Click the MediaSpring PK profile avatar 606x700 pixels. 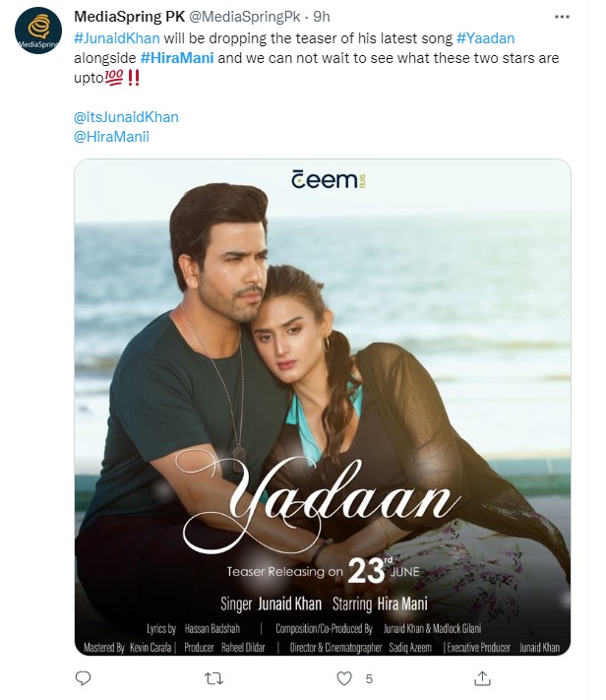coord(38,31)
